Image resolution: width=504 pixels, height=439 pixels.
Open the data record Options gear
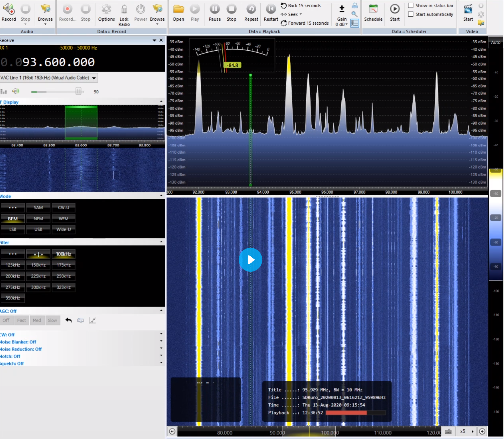coord(106,9)
